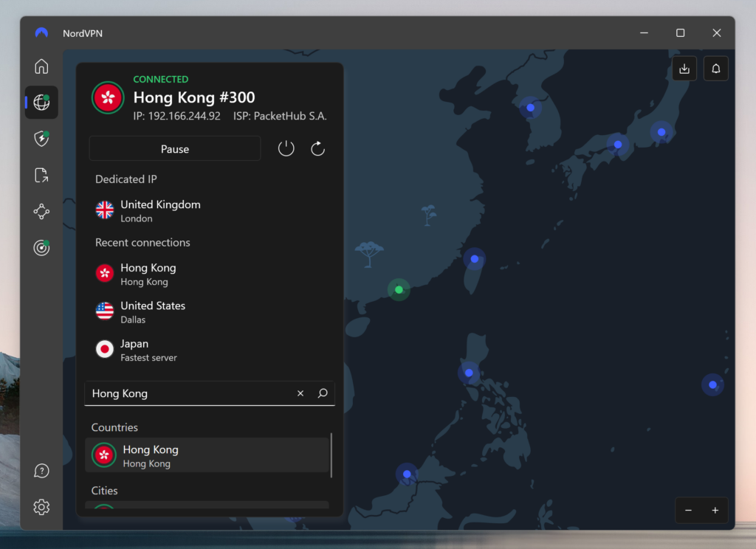Click the Cities heading
The image size is (756, 549).
coord(105,490)
